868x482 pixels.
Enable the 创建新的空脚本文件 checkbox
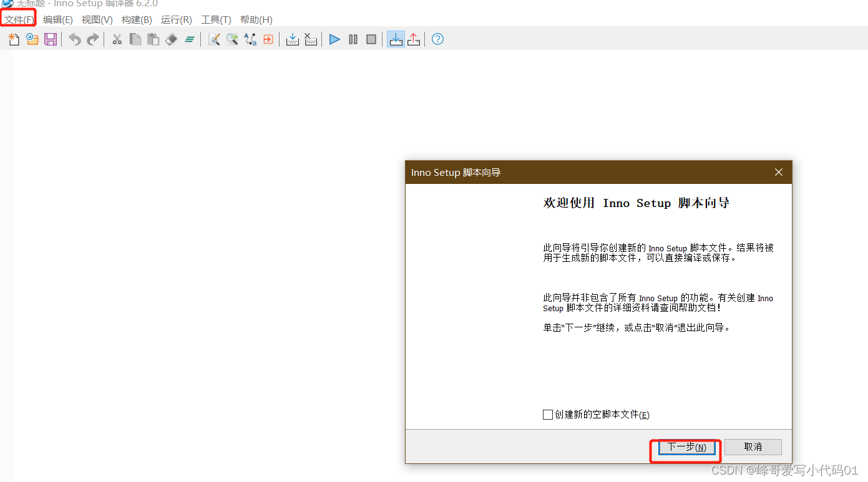[x=548, y=415]
